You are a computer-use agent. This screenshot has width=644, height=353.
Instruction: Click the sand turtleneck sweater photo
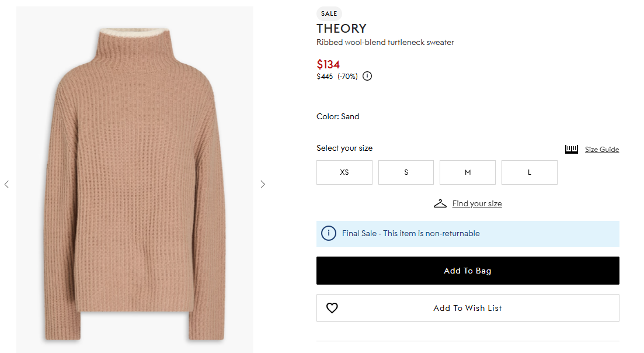(x=135, y=181)
